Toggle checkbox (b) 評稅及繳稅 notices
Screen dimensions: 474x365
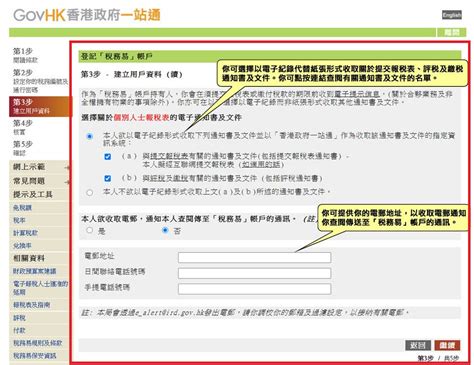tap(107, 178)
